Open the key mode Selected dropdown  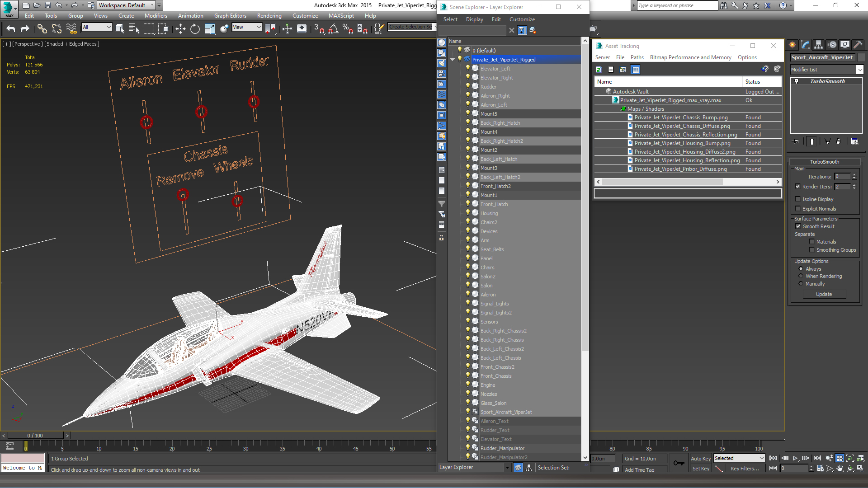pos(739,458)
